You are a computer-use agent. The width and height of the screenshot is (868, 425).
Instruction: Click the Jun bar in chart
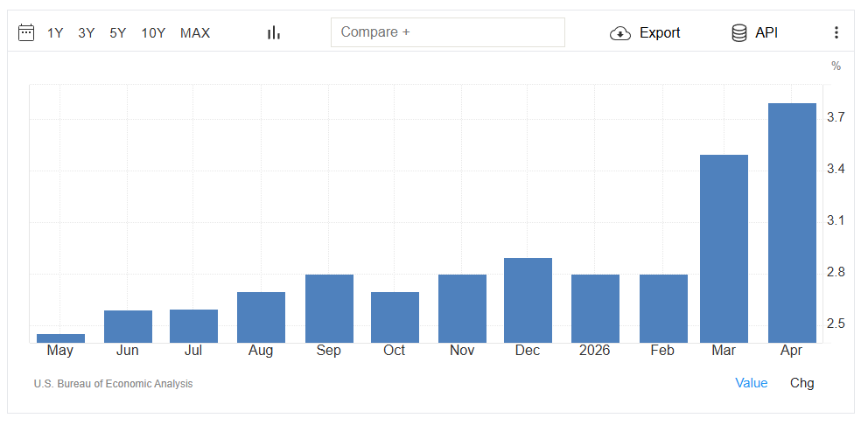(128, 326)
